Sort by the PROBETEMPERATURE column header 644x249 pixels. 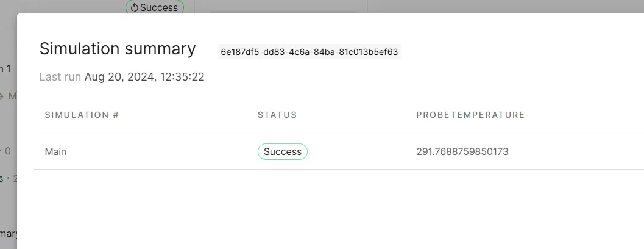coord(471,115)
